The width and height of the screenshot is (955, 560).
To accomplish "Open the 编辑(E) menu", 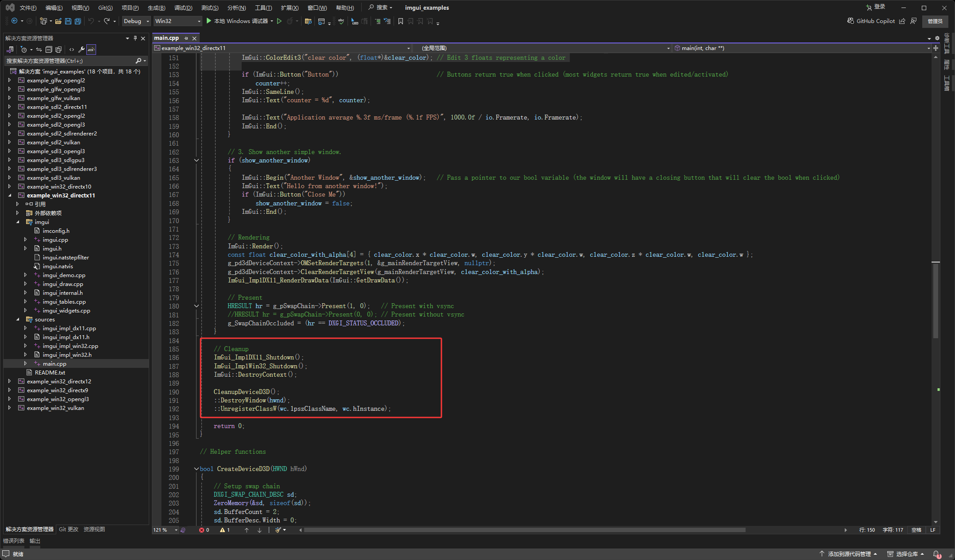I will pyautogui.click(x=54, y=8).
